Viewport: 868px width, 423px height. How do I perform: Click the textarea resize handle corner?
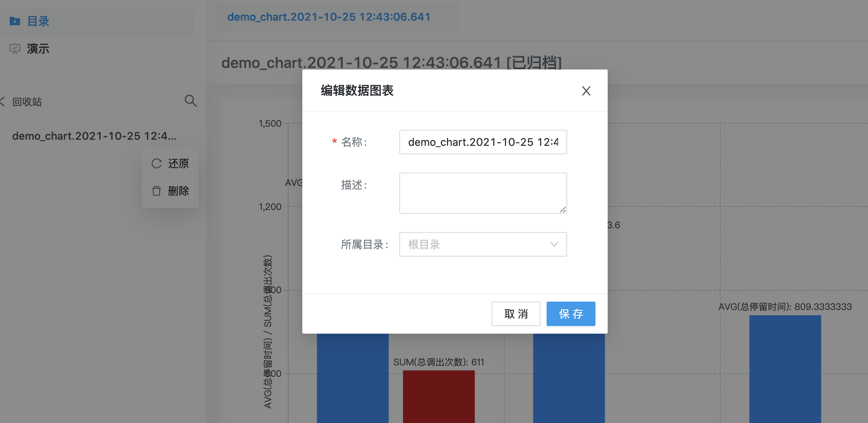[x=563, y=210]
